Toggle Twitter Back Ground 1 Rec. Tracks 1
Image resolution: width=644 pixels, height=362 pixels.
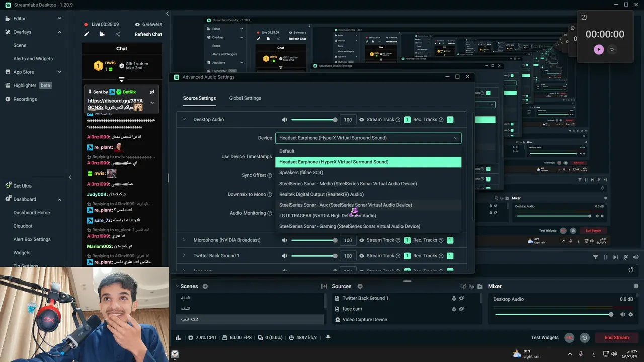point(450,256)
